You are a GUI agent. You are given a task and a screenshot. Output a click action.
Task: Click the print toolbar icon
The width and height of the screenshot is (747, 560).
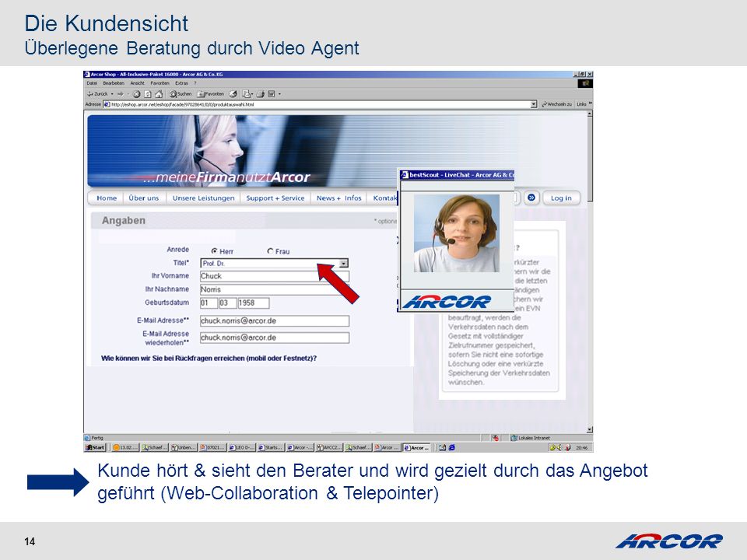[x=260, y=94]
